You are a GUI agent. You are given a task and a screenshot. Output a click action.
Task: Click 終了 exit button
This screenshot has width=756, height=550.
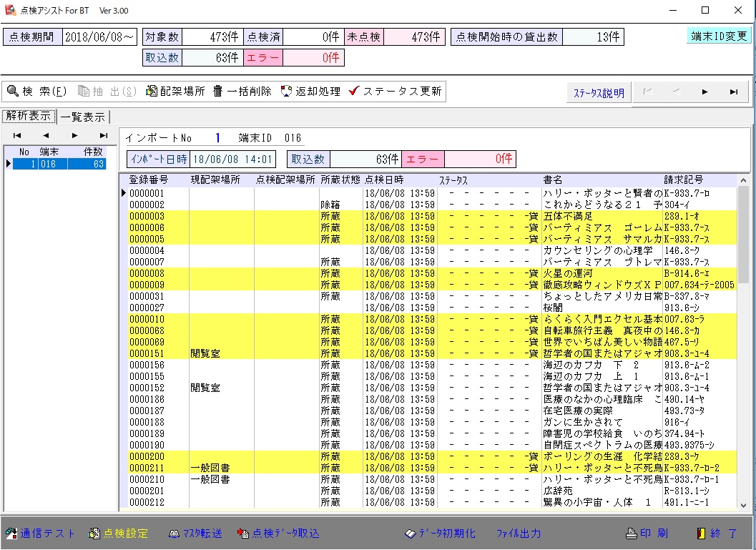(x=717, y=533)
